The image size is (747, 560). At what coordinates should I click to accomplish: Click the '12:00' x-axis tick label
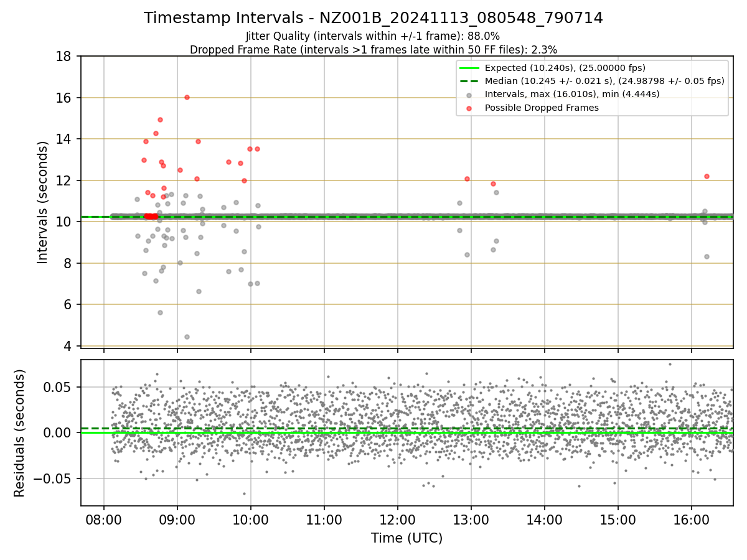point(397,520)
